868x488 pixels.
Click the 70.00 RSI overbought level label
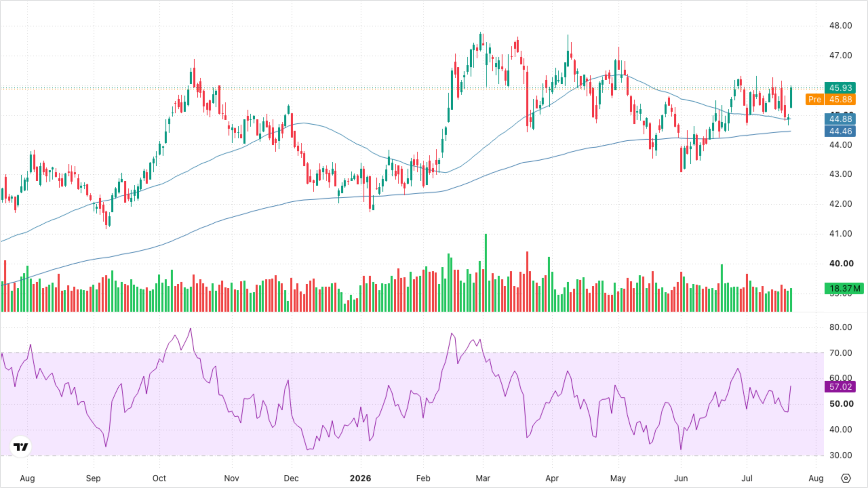click(x=841, y=353)
